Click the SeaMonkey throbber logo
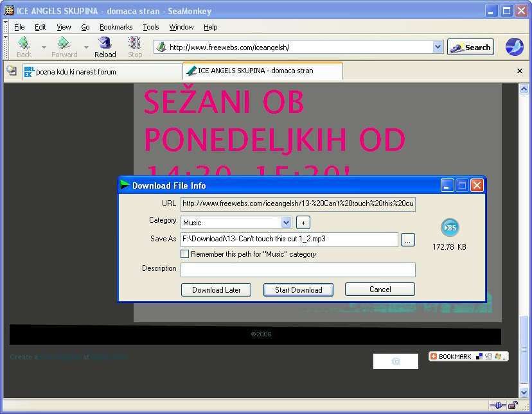The height and width of the screenshot is (414, 532). [x=514, y=47]
